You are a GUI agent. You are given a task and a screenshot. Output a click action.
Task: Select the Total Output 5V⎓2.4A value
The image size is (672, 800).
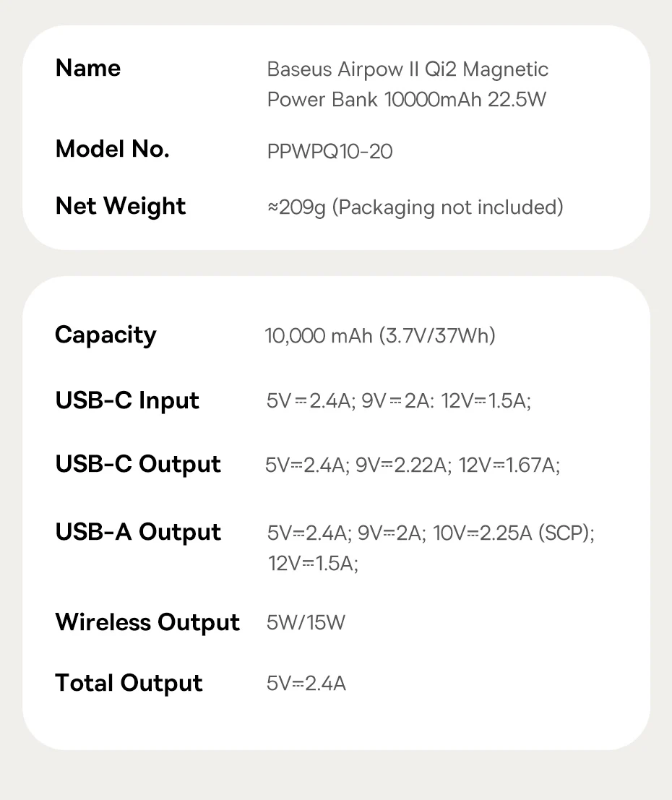tap(306, 684)
